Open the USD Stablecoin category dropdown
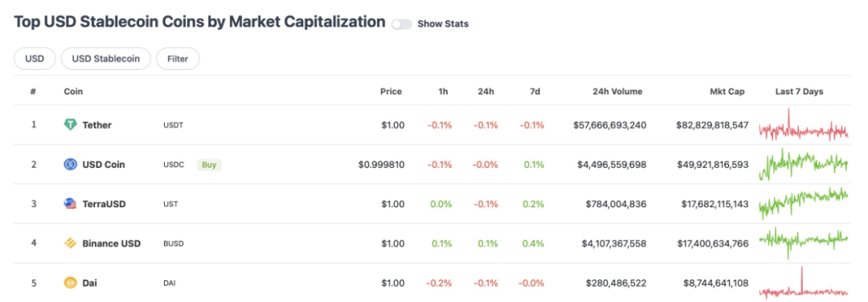868x302 pixels. 106,59
